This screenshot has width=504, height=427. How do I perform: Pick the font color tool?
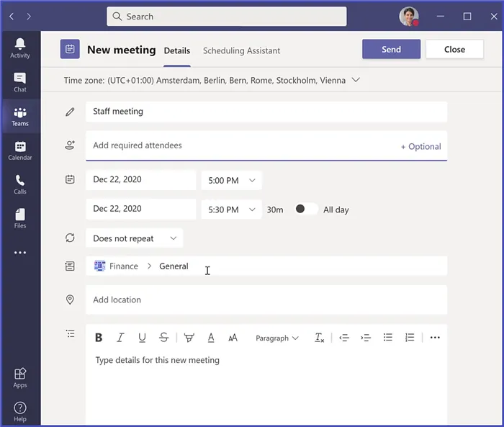pyautogui.click(x=211, y=338)
